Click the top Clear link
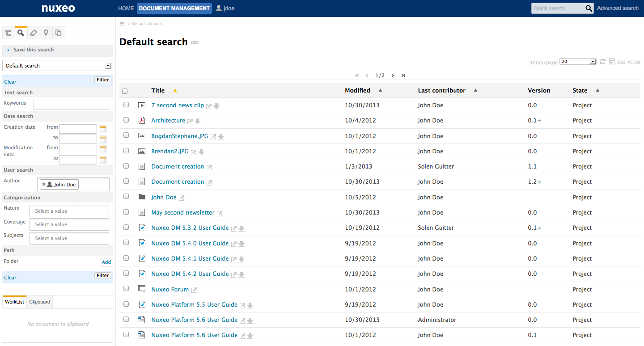Viewport: 644px width, 346px height. tap(10, 82)
